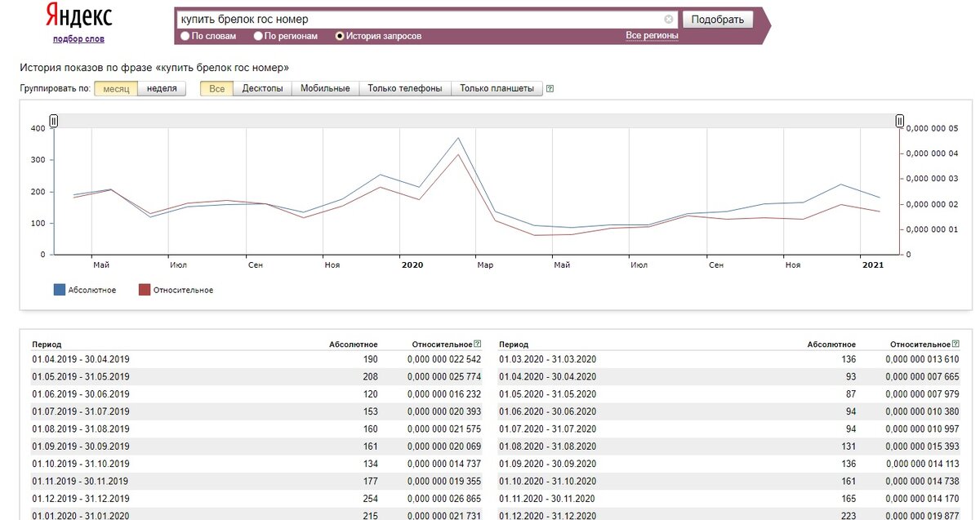Filter by Только планшеты
The image size is (980, 520).
(x=497, y=88)
